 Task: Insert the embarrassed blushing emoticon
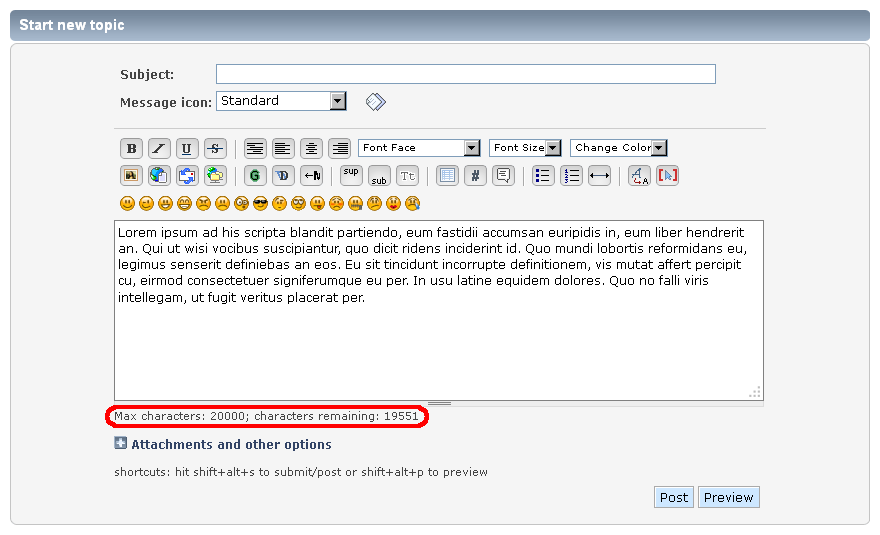pyautogui.click(x=337, y=203)
